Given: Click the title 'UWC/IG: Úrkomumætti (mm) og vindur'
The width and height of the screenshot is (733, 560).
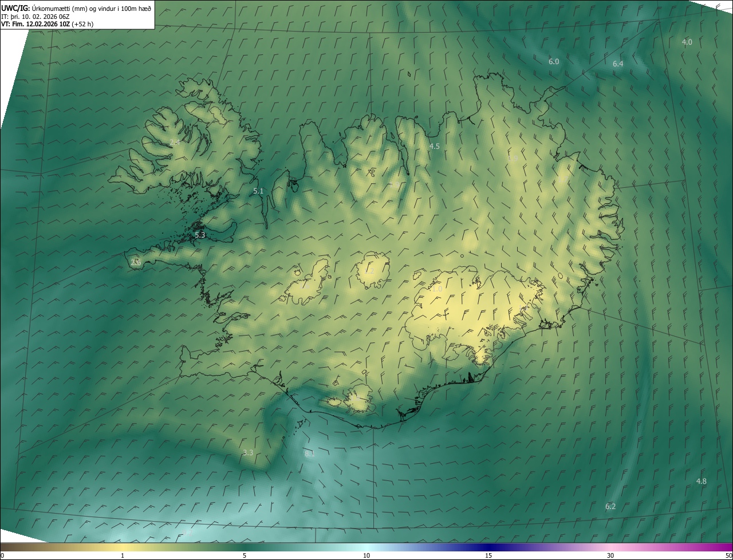Looking at the screenshot, I should pos(76,8).
